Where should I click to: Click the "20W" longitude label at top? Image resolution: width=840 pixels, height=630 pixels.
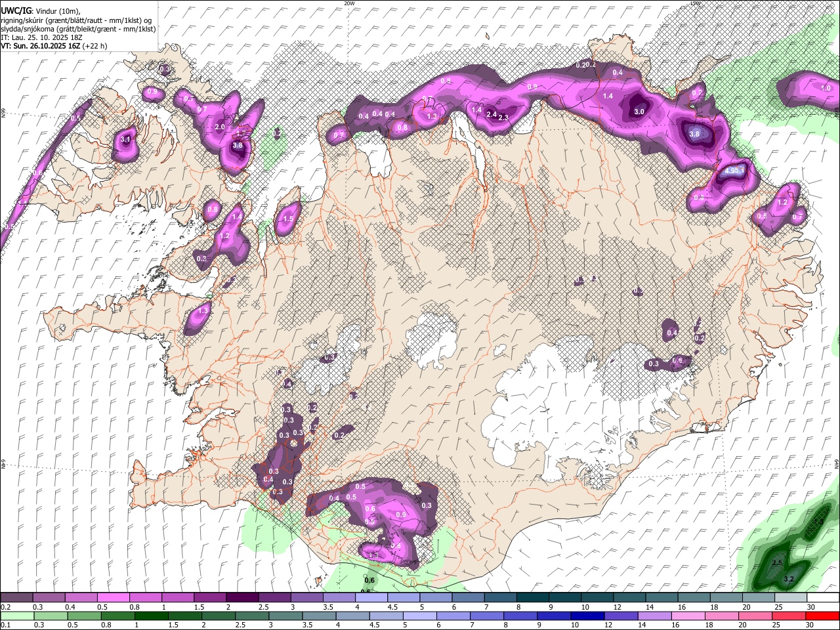click(x=349, y=3)
